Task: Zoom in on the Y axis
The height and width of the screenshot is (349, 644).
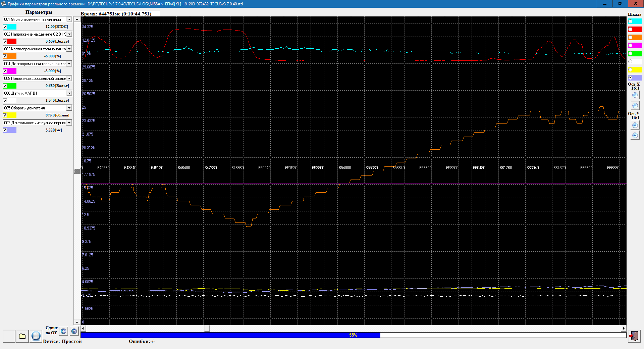Action: (635, 125)
